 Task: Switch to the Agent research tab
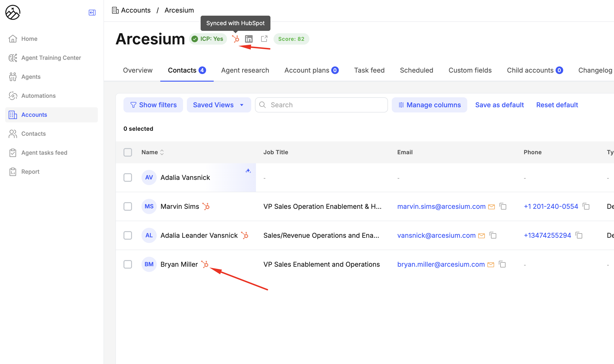click(x=245, y=70)
